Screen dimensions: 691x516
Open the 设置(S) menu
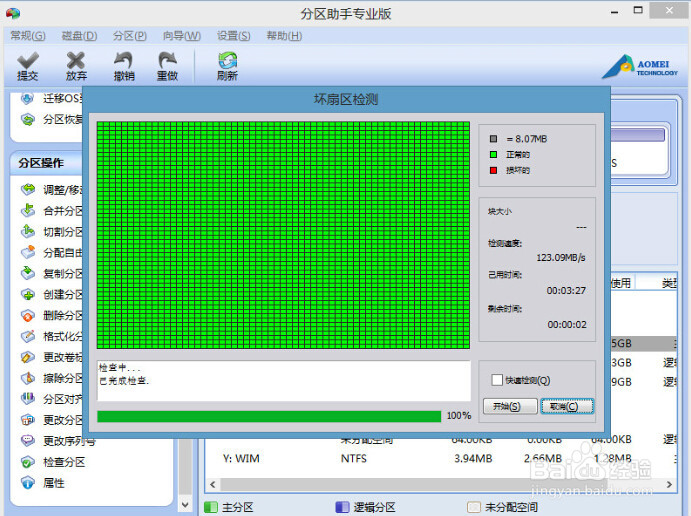click(x=234, y=36)
